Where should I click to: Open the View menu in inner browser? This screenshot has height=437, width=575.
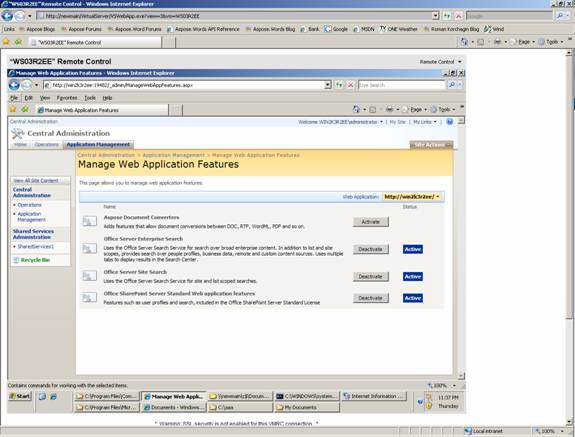[x=45, y=98]
